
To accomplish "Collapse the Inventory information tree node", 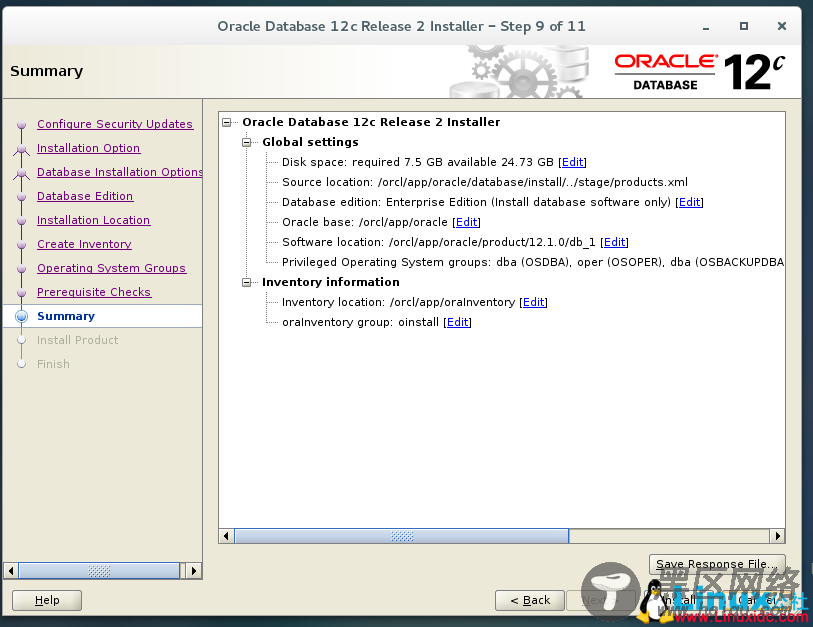I will [x=247, y=282].
